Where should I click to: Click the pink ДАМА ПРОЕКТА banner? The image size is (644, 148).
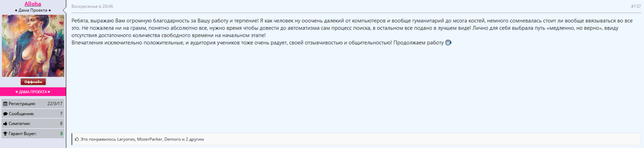coord(33,92)
